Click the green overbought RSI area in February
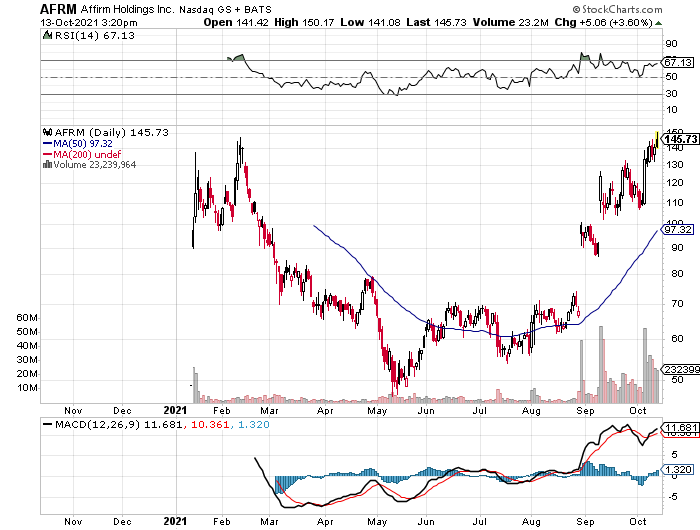Screen dimensions: 700x530 coord(237,58)
